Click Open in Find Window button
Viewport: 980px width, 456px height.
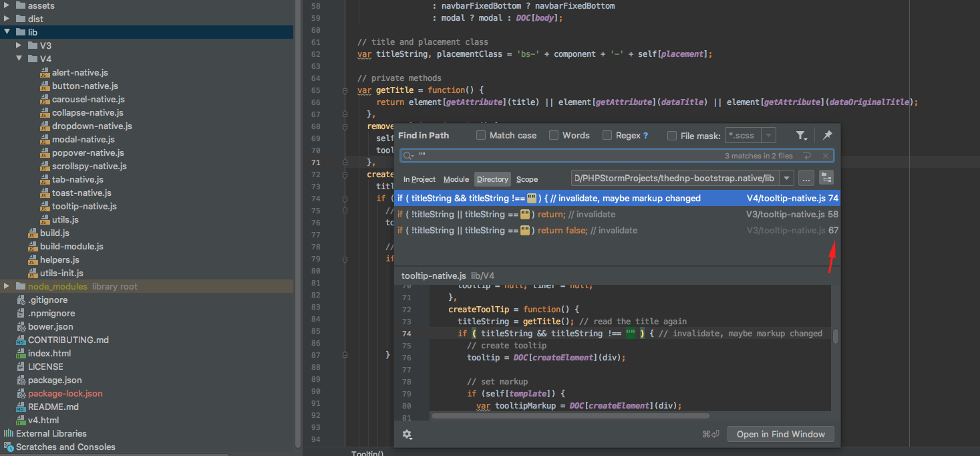click(780, 434)
